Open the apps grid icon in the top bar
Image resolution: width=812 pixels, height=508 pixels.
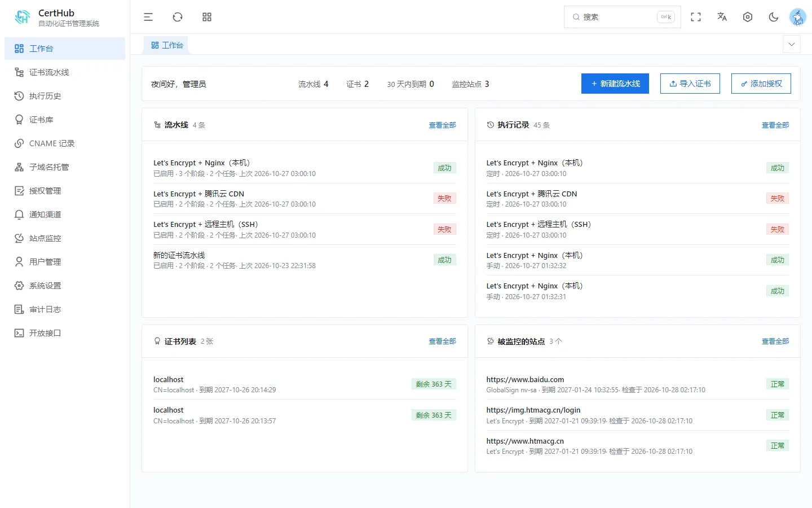pos(207,17)
